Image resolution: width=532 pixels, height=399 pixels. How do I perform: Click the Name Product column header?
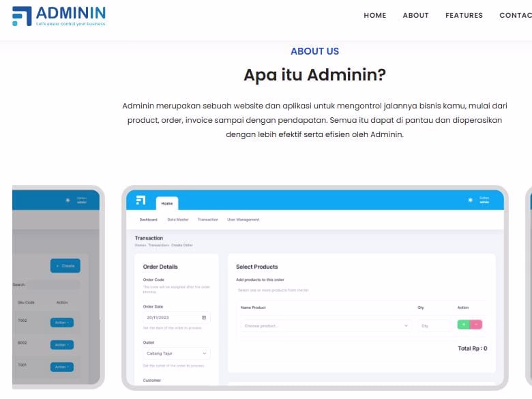coord(253,308)
